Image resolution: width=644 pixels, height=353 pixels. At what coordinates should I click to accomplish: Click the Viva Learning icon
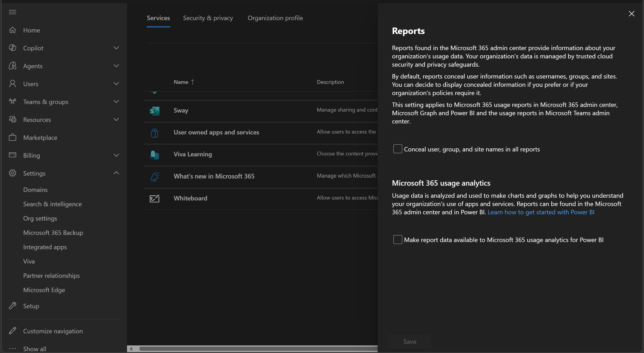click(x=155, y=155)
